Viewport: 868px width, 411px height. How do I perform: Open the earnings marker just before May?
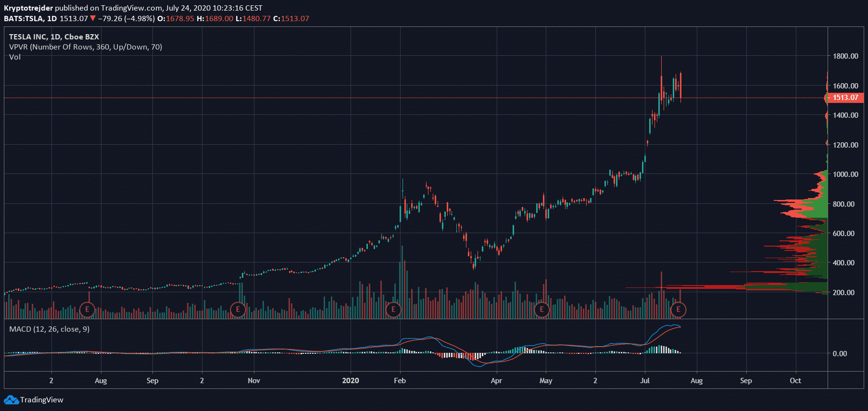(541, 310)
